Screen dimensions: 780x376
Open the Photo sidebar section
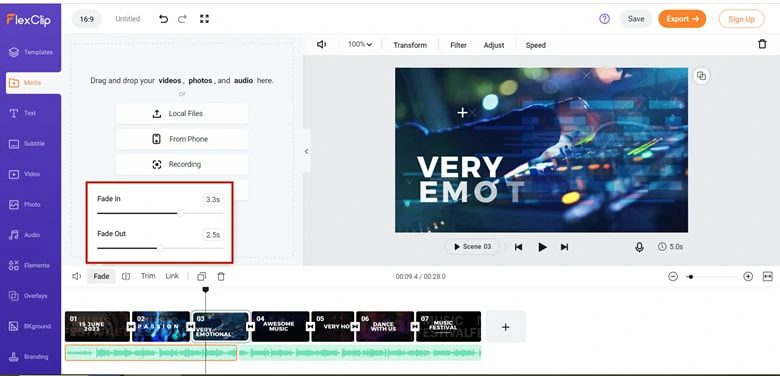(x=25, y=204)
